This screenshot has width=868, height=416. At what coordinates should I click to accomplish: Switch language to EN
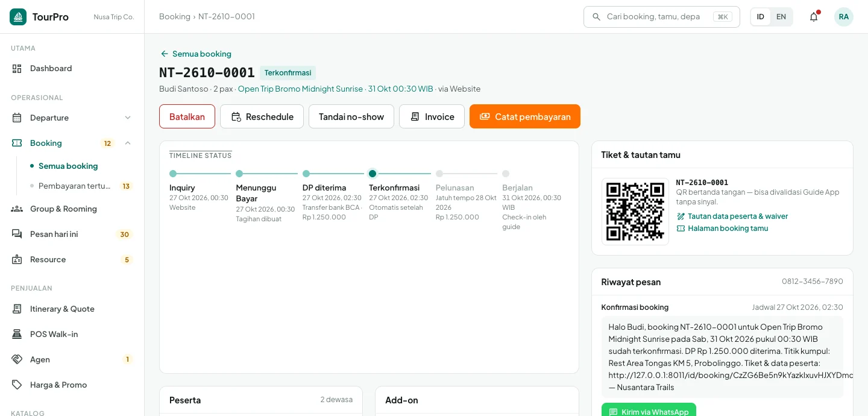pos(781,17)
